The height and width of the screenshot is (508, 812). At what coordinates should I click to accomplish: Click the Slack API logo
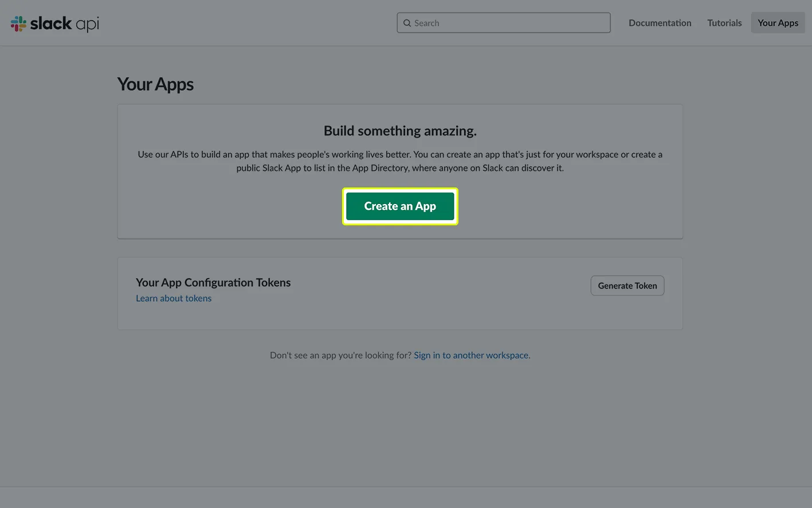(x=55, y=24)
